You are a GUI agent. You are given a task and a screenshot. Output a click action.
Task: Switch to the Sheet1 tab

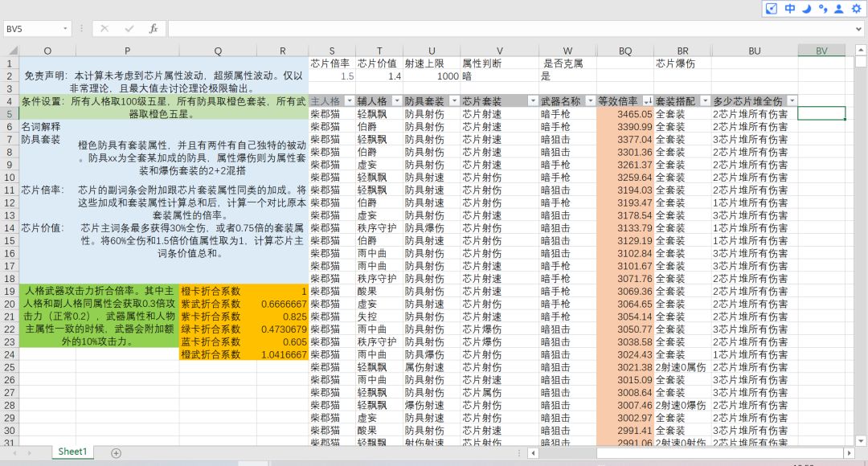coord(72,452)
